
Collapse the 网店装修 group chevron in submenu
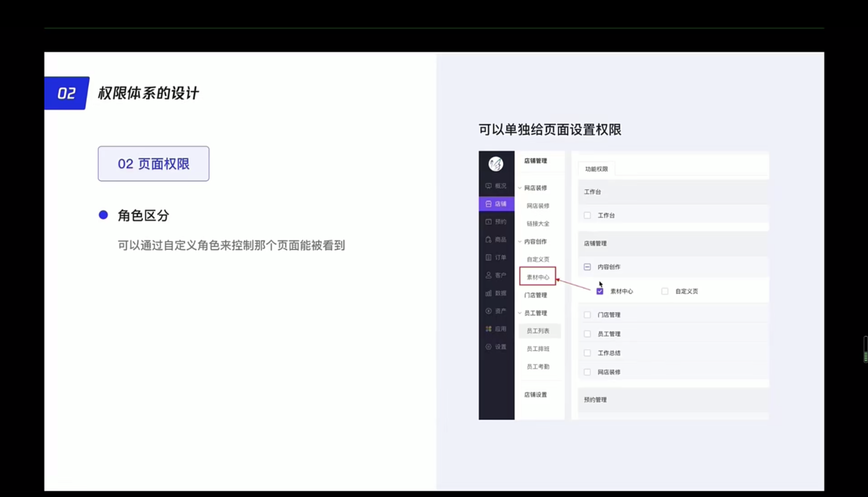(x=520, y=188)
